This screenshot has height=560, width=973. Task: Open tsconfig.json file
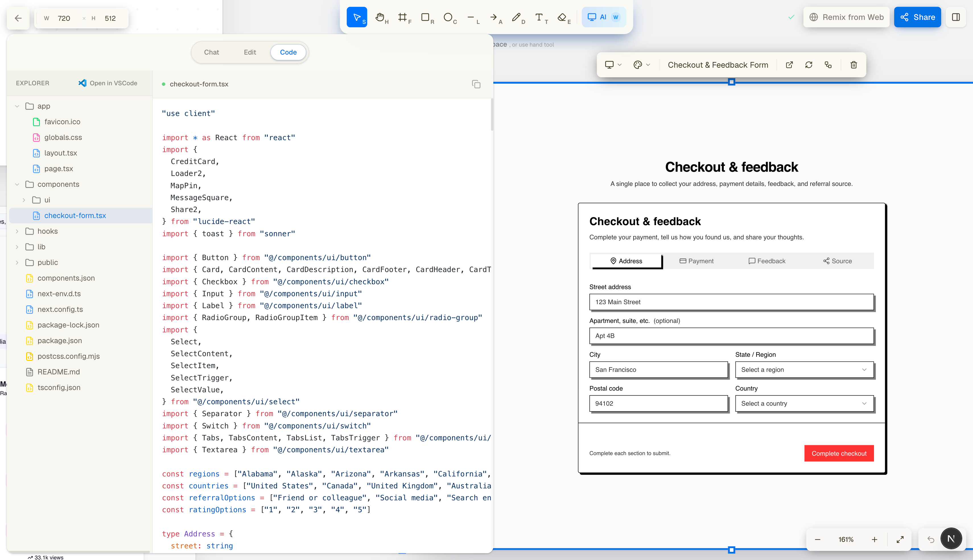click(x=59, y=388)
